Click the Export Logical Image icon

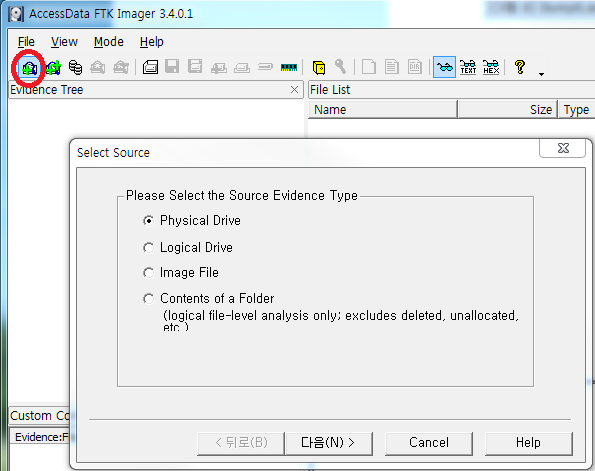click(195, 67)
